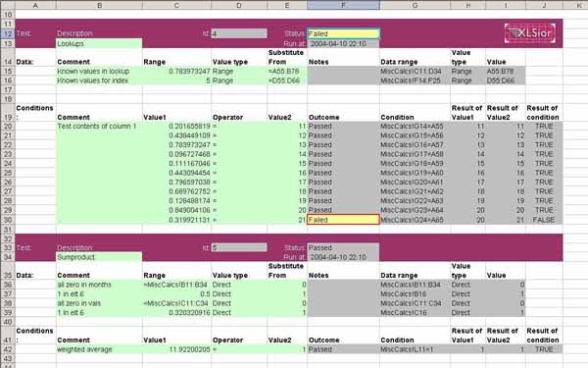Select condition 'MiscCalcs!G14=A55'
Screen dimensions: 588x368
coord(415,127)
